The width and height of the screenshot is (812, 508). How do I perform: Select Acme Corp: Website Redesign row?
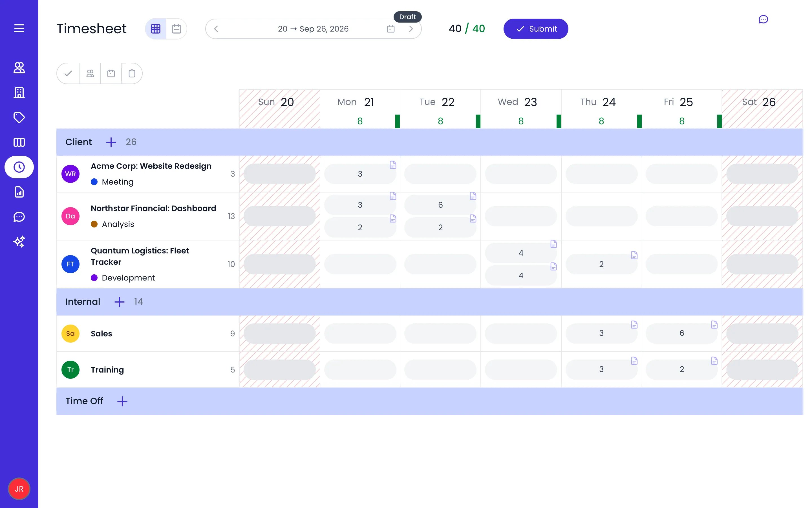coord(148,174)
